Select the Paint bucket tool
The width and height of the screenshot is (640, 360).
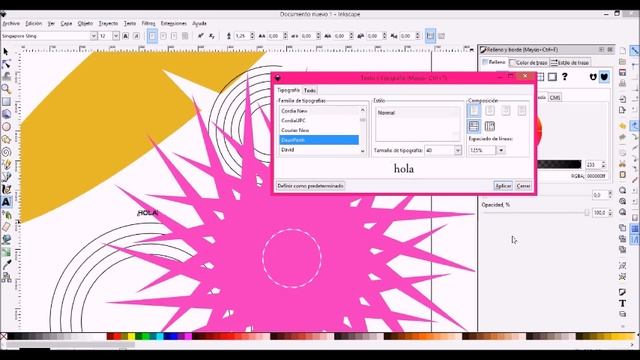6,239
